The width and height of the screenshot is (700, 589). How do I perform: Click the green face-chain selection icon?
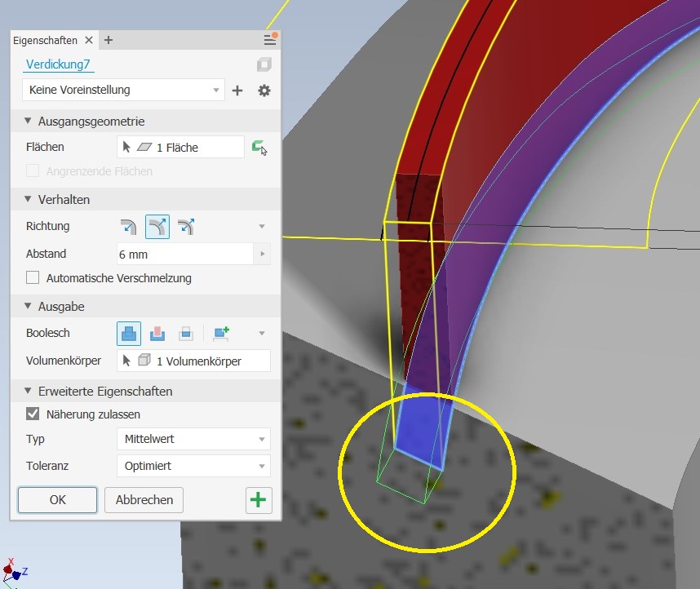tap(259, 148)
